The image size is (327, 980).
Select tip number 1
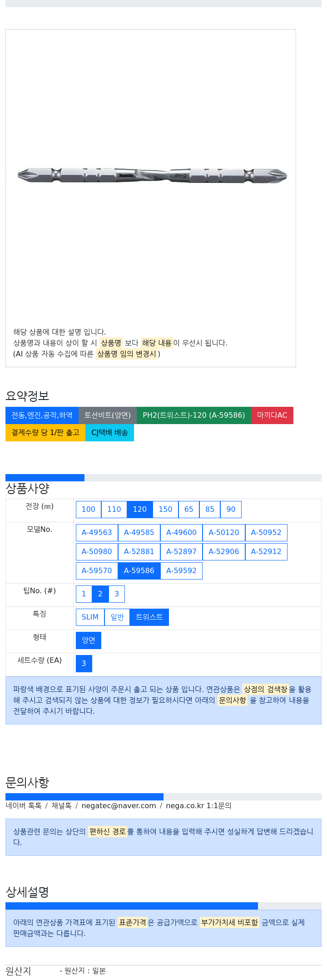(84, 594)
